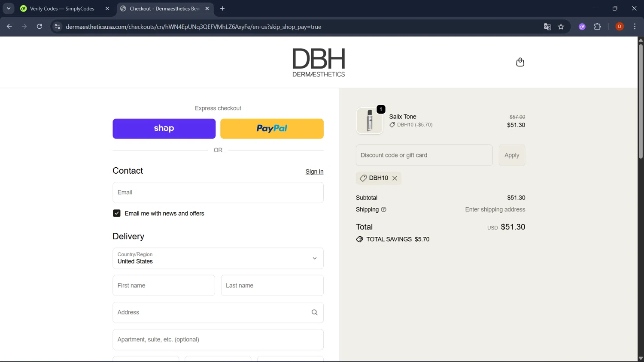Screen dimensions: 644x362
Task: Expand the Country/Region dropdown
Action: point(218,258)
